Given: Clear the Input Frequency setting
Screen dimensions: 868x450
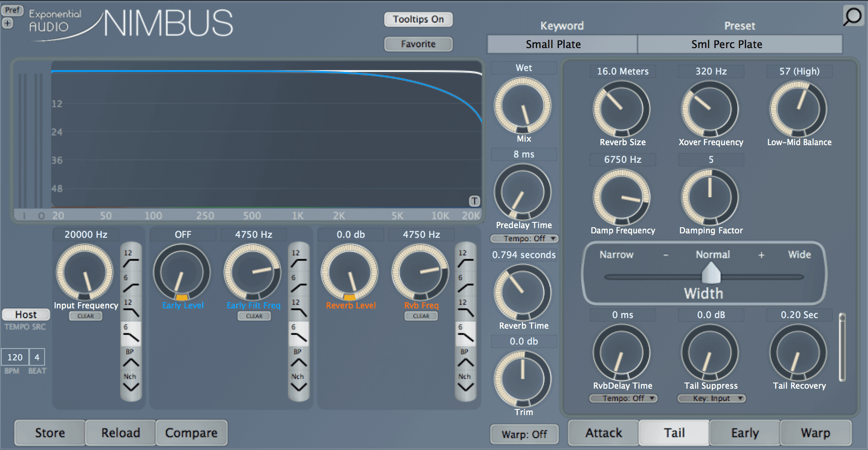Looking at the screenshot, I should pyautogui.click(x=86, y=316).
